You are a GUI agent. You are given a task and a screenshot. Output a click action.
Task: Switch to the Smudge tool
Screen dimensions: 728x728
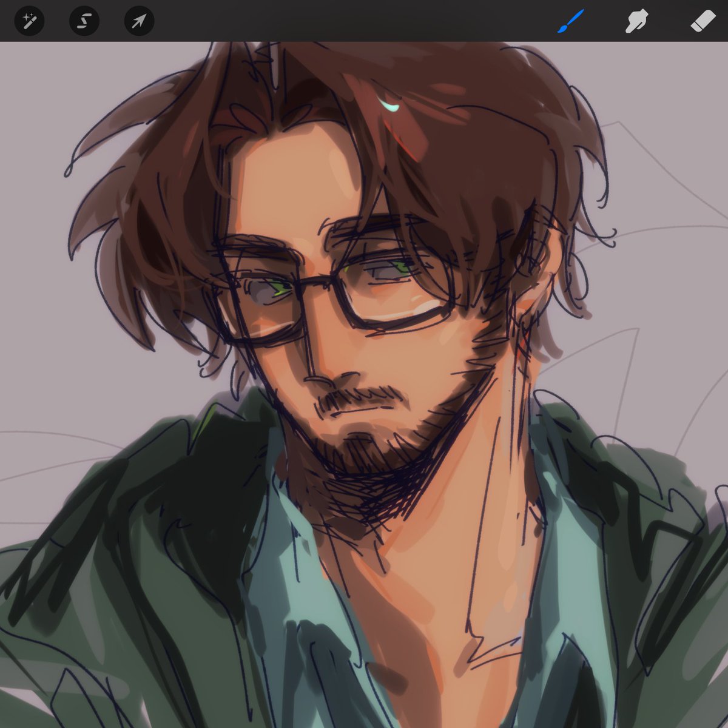pyautogui.click(x=636, y=22)
